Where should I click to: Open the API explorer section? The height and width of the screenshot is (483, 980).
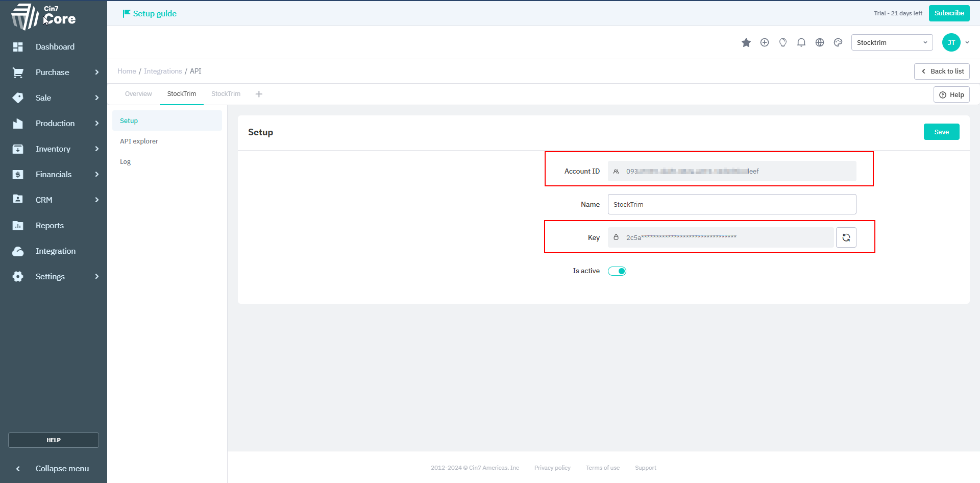pos(139,141)
